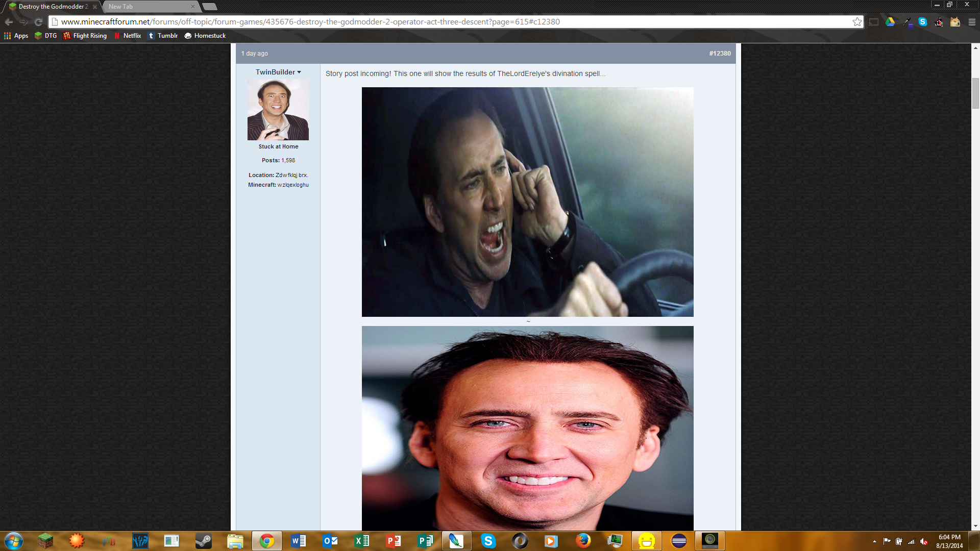Screen dimensions: 980x551
Task: Bookmark this page with the star icon
Action: coord(857,22)
